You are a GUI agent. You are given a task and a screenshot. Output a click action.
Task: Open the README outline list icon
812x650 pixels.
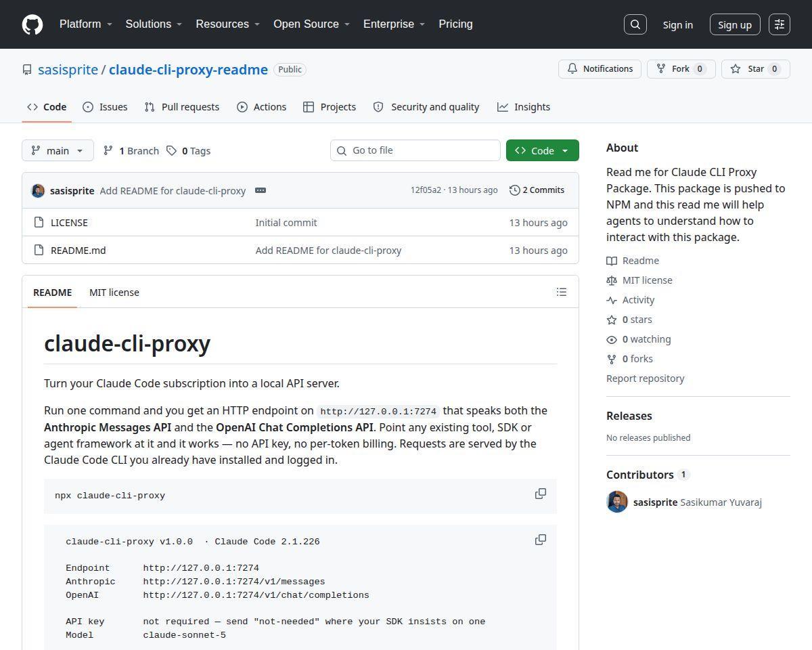[562, 292]
